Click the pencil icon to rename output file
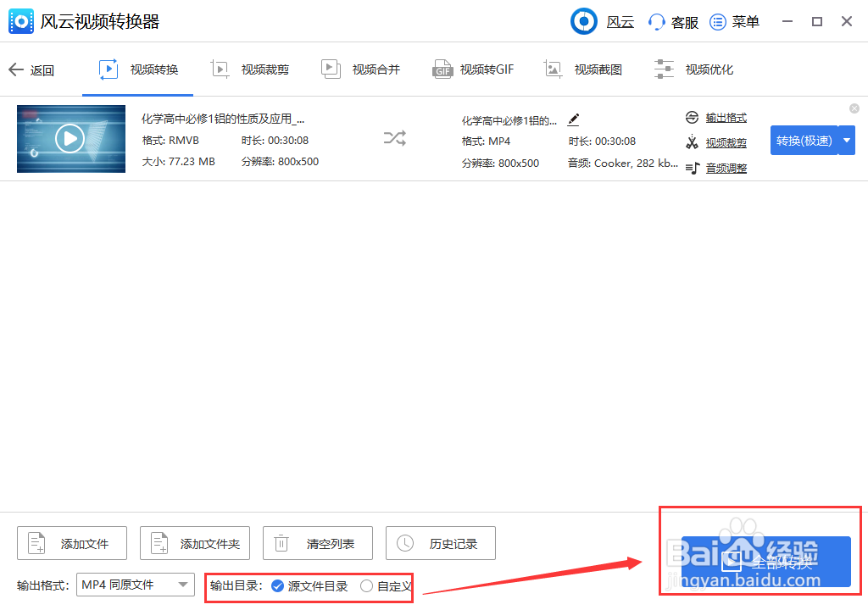 point(573,119)
